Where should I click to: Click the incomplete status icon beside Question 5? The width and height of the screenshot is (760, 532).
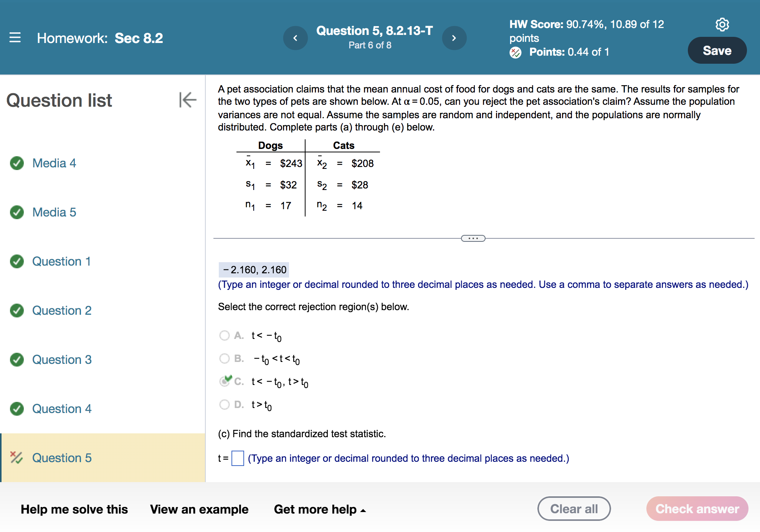point(17,458)
